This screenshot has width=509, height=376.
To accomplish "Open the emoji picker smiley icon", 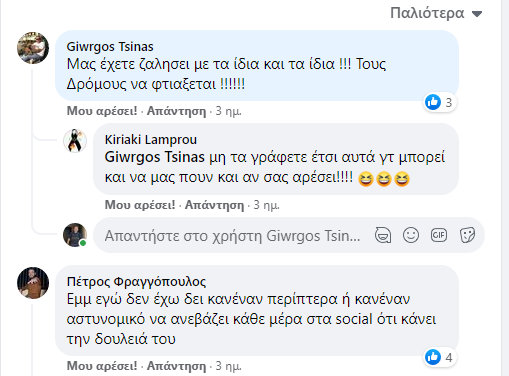I will pyautogui.click(x=411, y=235).
